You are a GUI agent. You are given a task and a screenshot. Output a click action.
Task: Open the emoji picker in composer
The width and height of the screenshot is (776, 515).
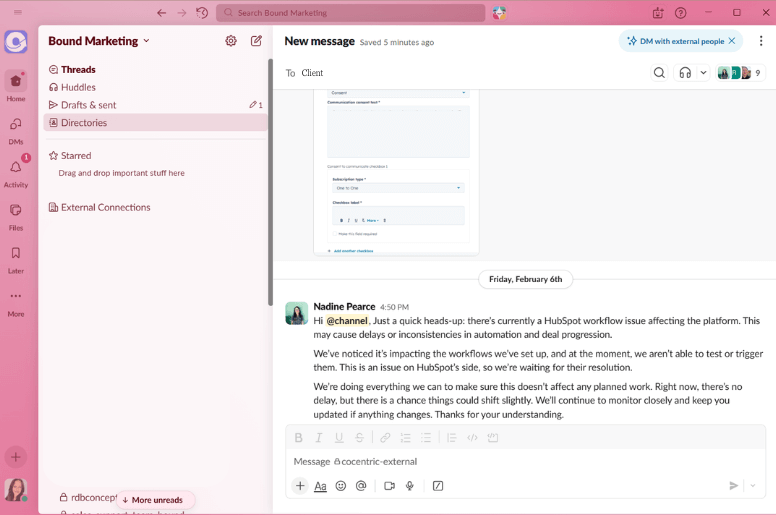(341, 486)
